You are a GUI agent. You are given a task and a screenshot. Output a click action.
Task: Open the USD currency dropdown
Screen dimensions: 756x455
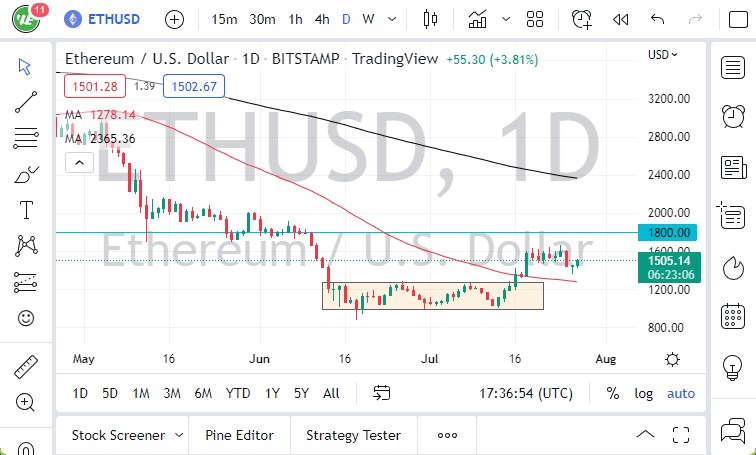[x=662, y=55]
